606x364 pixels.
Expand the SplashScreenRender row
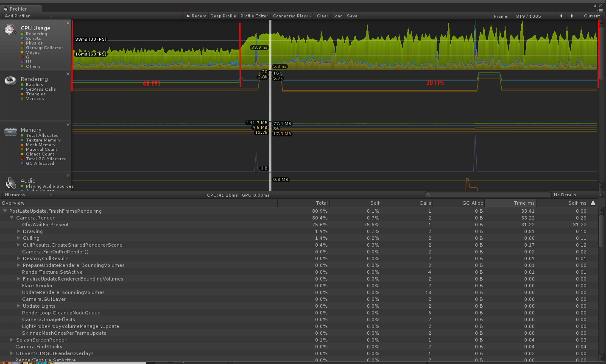pyautogui.click(x=12, y=340)
